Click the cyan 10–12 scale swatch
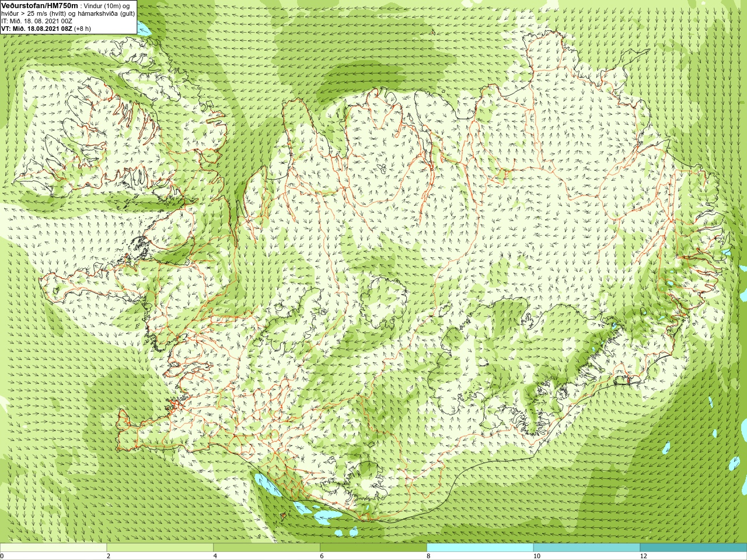Viewport: 747px width, 560px height. (x=587, y=548)
